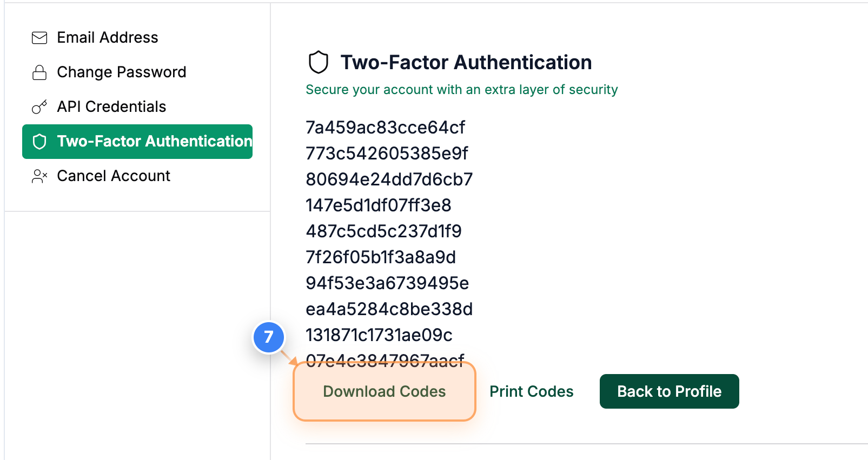This screenshot has height=460, width=868.
Task: Navigate to Change Password settings
Action: pyautogui.click(x=121, y=72)
